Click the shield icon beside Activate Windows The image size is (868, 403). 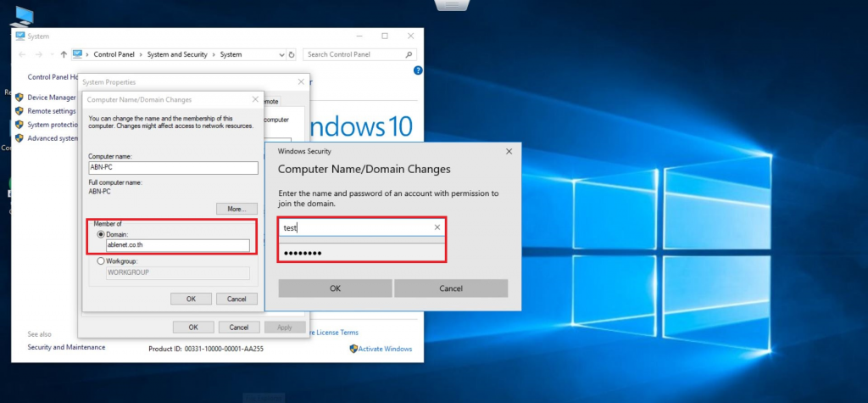point(353,349)
